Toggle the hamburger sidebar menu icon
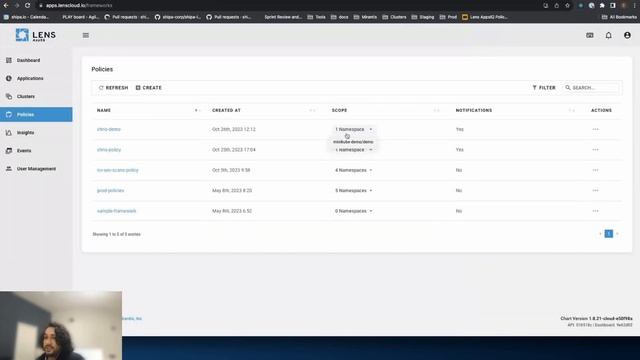 click(86, 36)
